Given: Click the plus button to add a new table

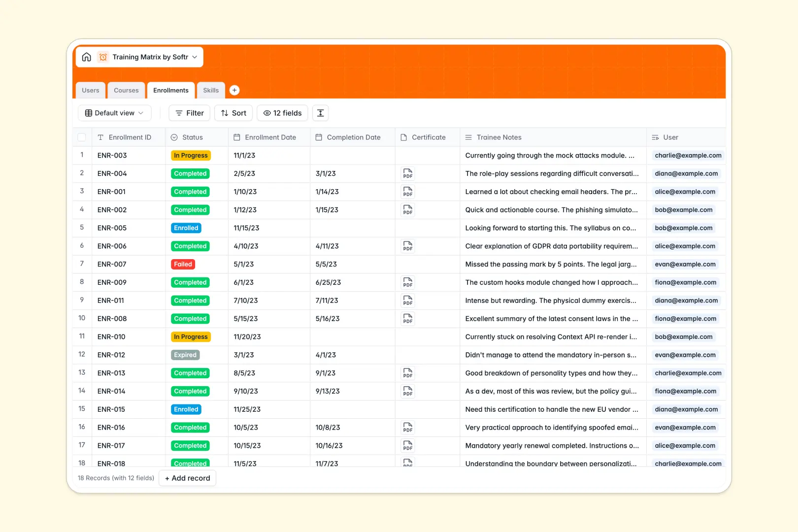Looking at the screenshot, I should point(234,90).
